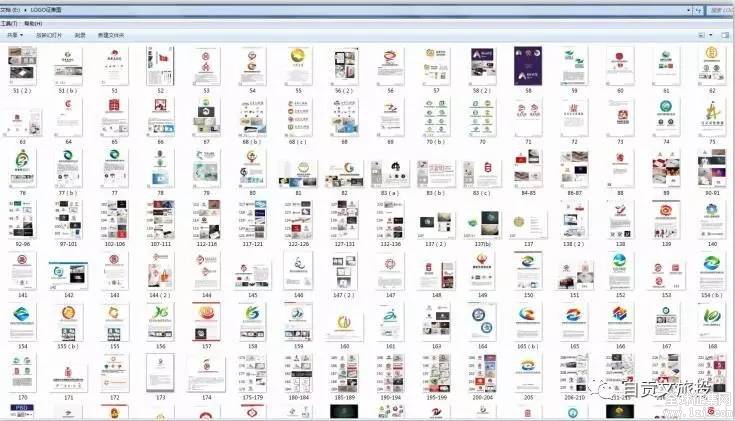Select the file thumbnail labeled 51 (b)
Viewport: 735px width, 421px height.
68,66
